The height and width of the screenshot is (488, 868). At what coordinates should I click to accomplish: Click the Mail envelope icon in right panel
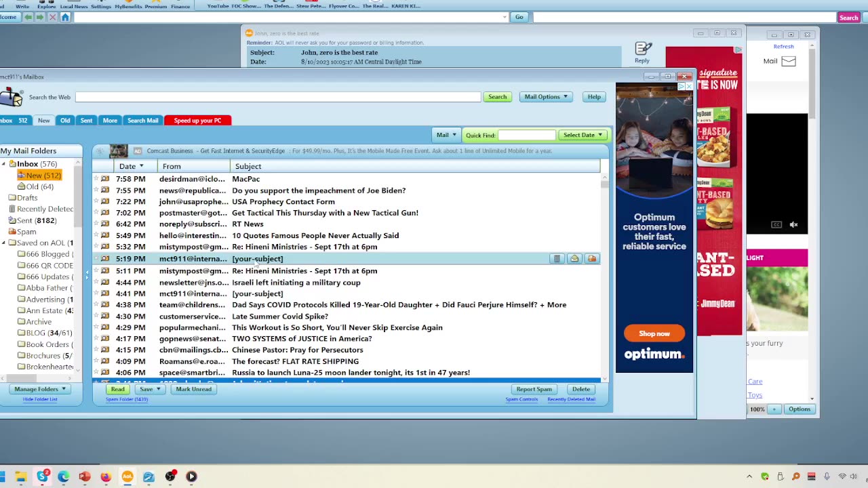(789, 61)
